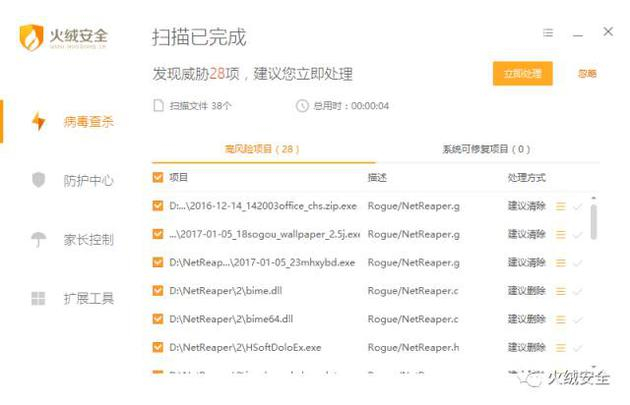
Task: Click 建议清除 for sogou_wallpaper row
Action: click(x=526, y=234)
